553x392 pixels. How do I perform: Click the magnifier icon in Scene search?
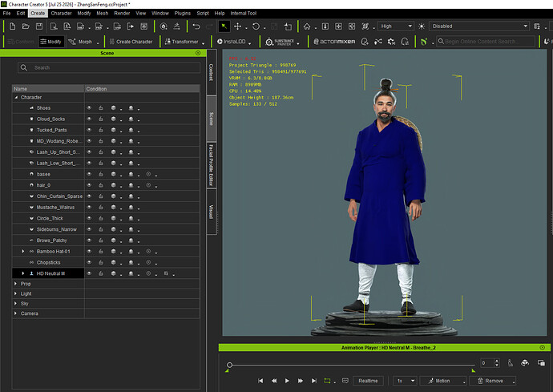23,67
